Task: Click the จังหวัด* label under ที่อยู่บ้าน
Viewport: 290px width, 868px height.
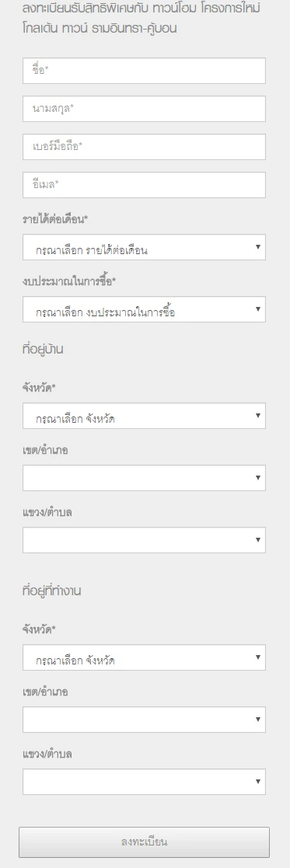Action: click(x=40, y=388)
